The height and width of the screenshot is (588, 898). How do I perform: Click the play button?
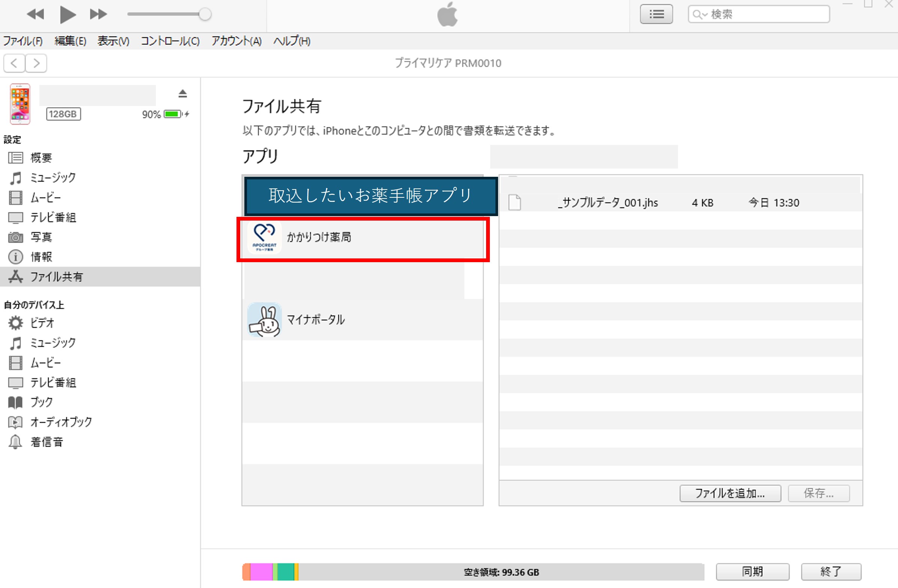pyautogui.click(x=68, y=14)
